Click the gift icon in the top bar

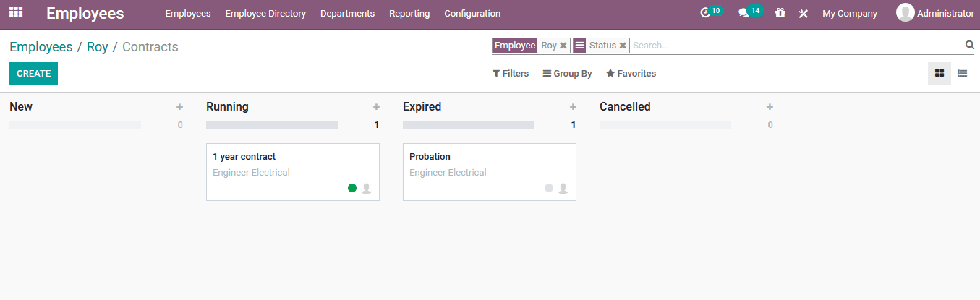pos(780,13)
